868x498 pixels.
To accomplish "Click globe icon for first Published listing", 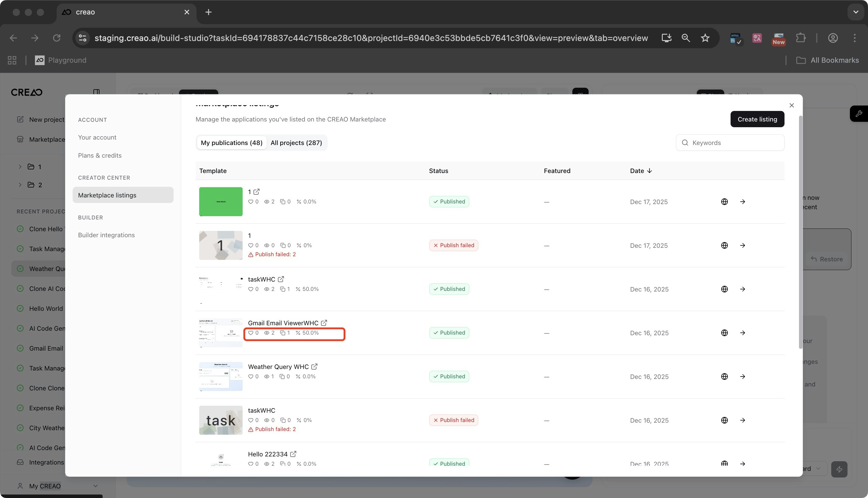I will [x=724, y=202].
